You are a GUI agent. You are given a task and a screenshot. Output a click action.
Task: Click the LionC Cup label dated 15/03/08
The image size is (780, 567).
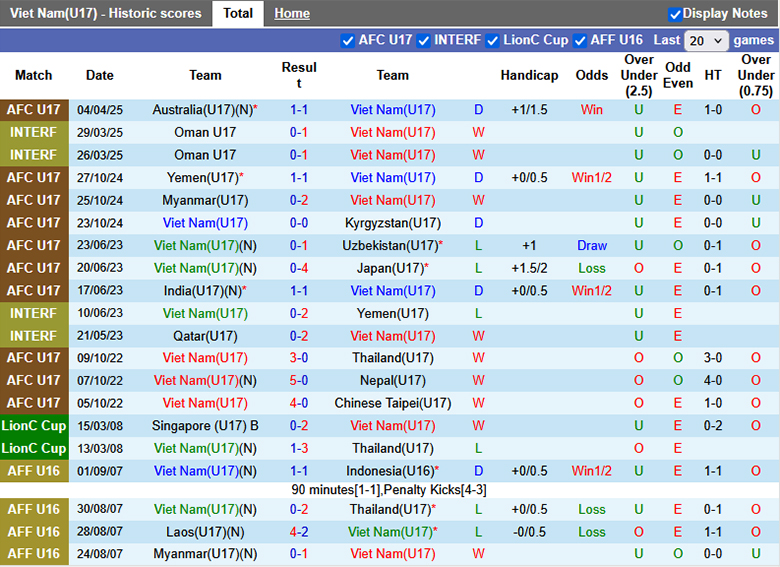click(x=34, y=426)
